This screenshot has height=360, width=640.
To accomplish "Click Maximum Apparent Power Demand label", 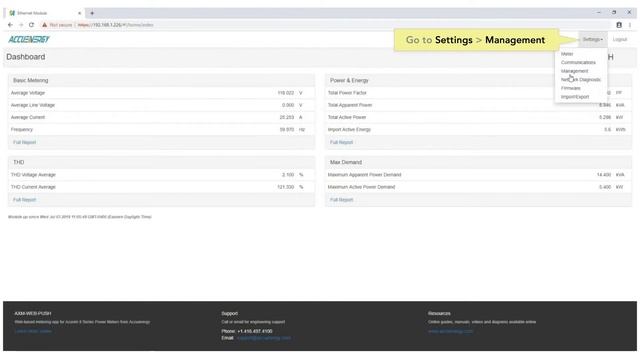I will coord(364,175).
